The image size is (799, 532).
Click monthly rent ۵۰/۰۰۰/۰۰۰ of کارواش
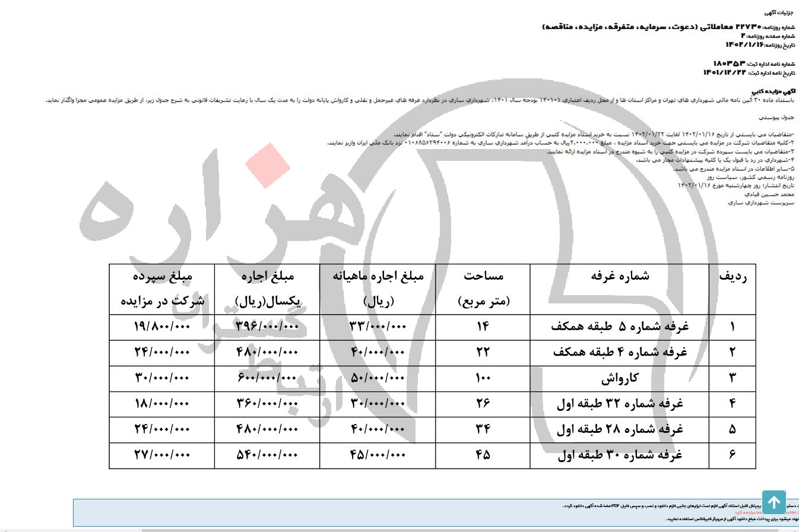(x=378, y=378)
